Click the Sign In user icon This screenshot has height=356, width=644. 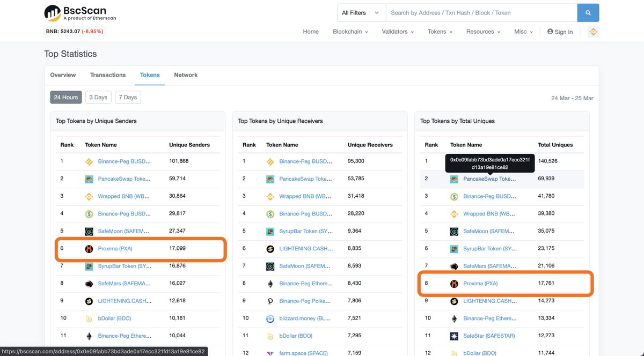point(550,32)
